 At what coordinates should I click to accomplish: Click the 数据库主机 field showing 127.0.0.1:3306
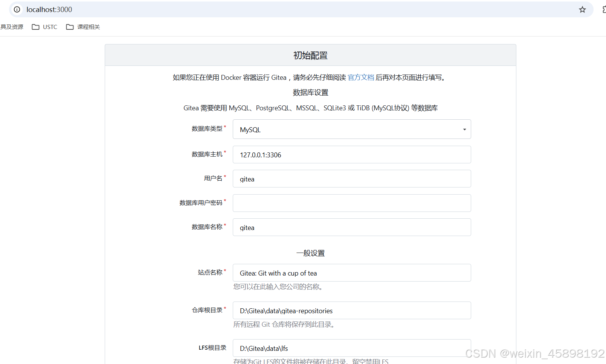point(352,154)
